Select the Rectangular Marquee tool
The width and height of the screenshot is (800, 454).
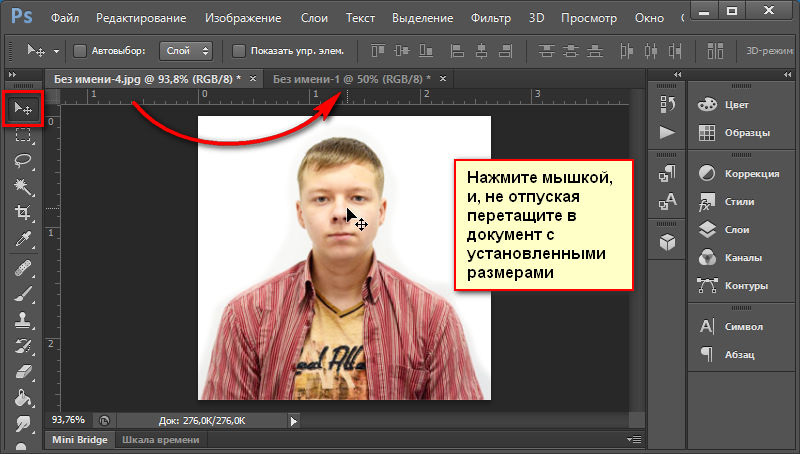(x=23, y=135)
